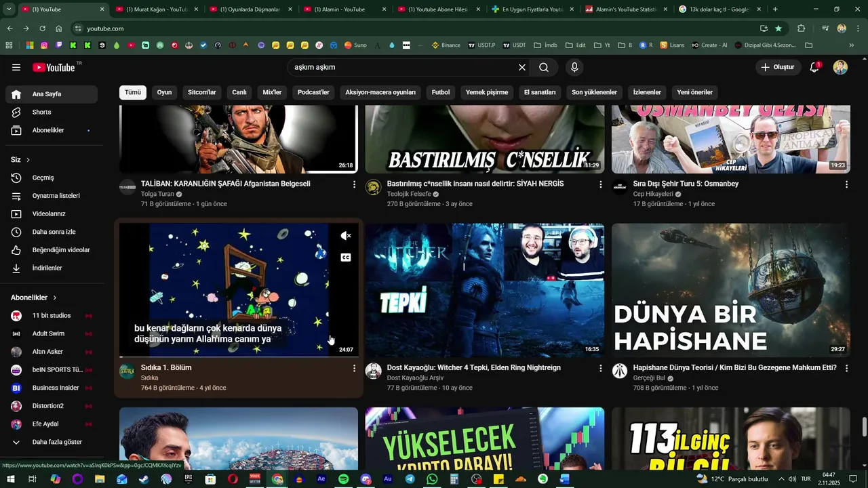Open WhatsApp from the taskbar

pyautogui.click(x=432, y=479)
